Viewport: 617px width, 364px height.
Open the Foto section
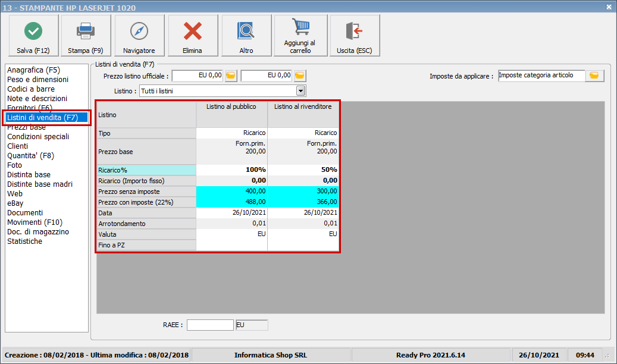tap(14, 165)
